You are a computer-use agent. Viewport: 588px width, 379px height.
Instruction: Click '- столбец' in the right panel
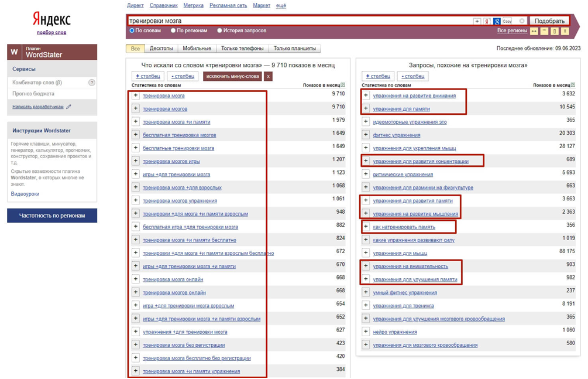tap(413, 76)
